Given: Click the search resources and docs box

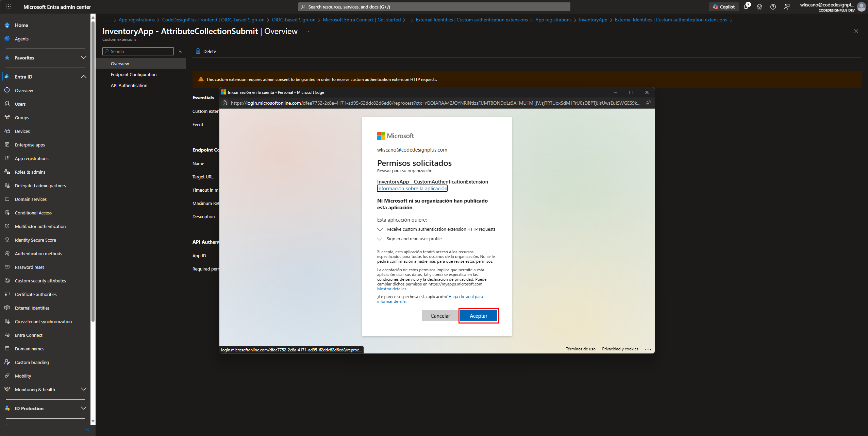Looking at the screenshot, I should 434,7.
